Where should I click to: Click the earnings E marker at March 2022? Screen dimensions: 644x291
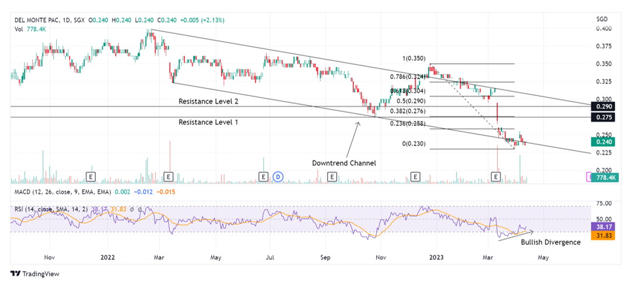point(168,177)
